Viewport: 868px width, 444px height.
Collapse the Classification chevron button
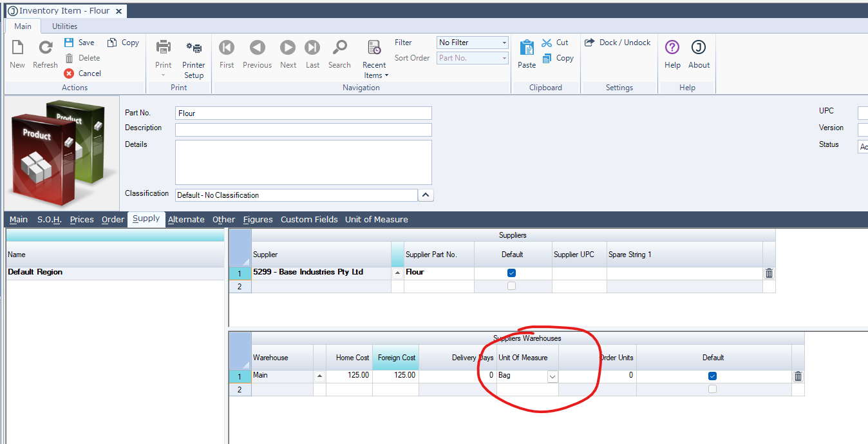coord(426,195)
